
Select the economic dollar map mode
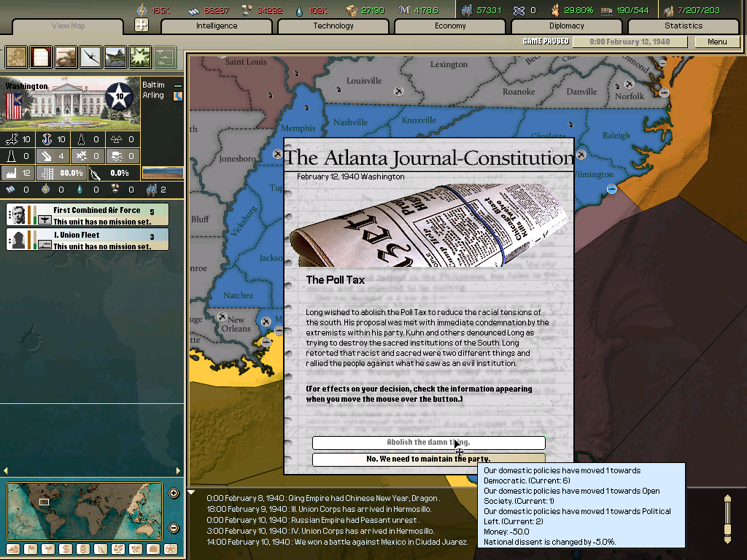[x=66, y=550]
